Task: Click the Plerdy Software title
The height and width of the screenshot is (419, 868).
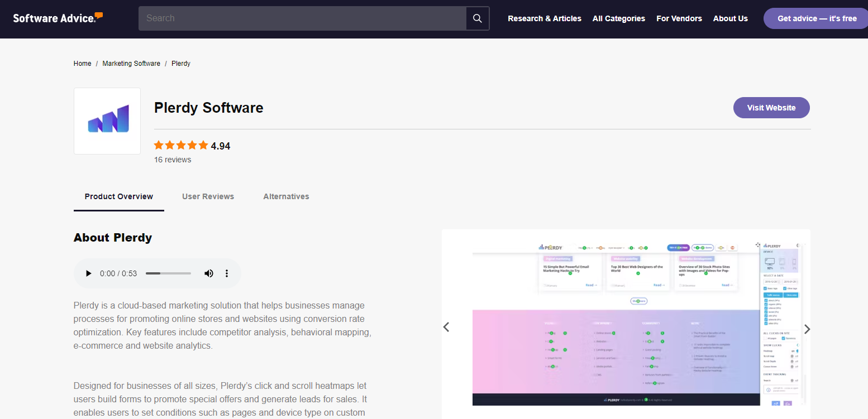Action: [209, 108]
